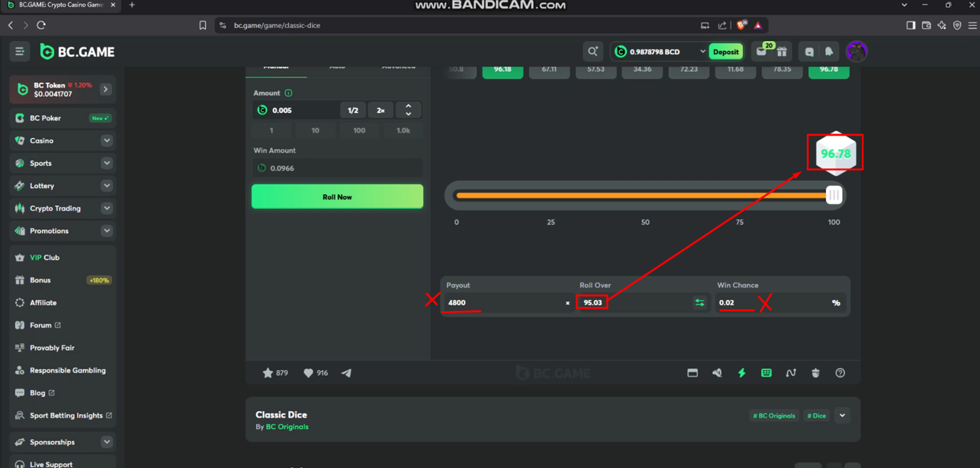Open the chat bubble icon
This screenshot has width=980, height=468.
point(809,52)
